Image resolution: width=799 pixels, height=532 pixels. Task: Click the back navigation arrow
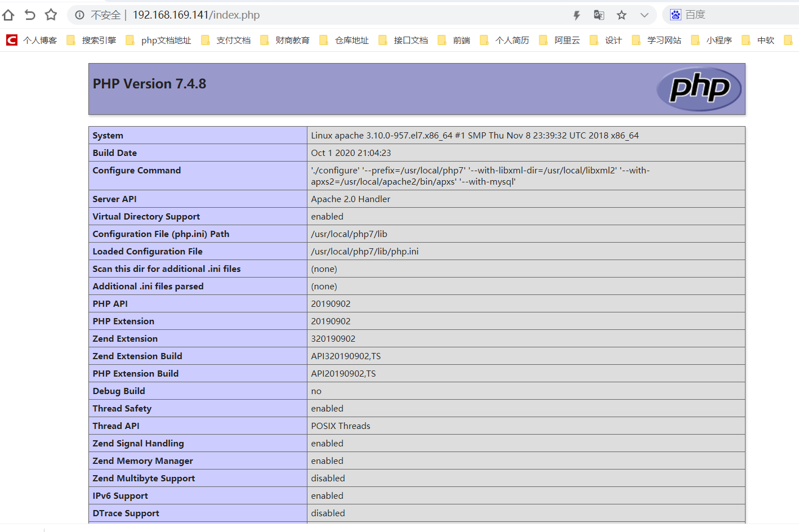click(x=29, y=15)
